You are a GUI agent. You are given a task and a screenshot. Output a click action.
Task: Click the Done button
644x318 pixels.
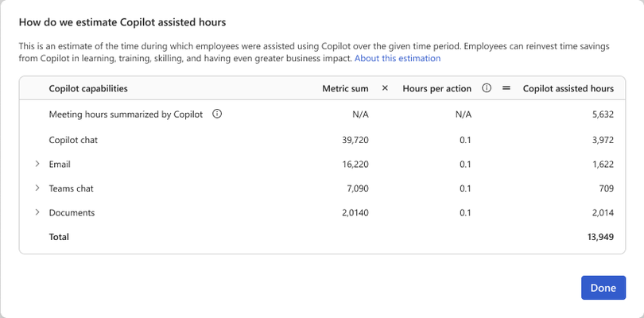click(x=603, y=288)
